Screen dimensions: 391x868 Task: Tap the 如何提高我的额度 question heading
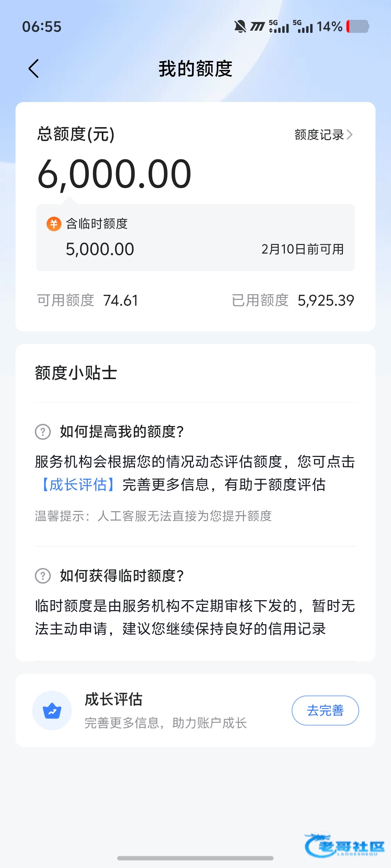coord(121,432)
